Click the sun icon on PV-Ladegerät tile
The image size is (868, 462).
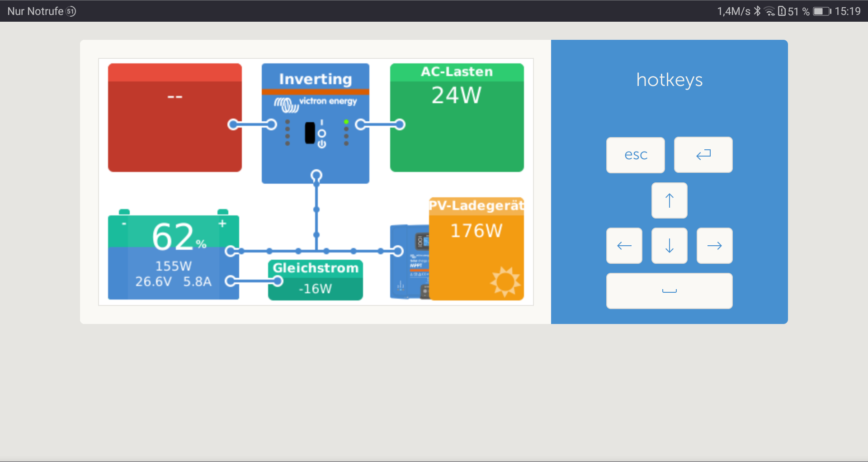click(505, 281)
